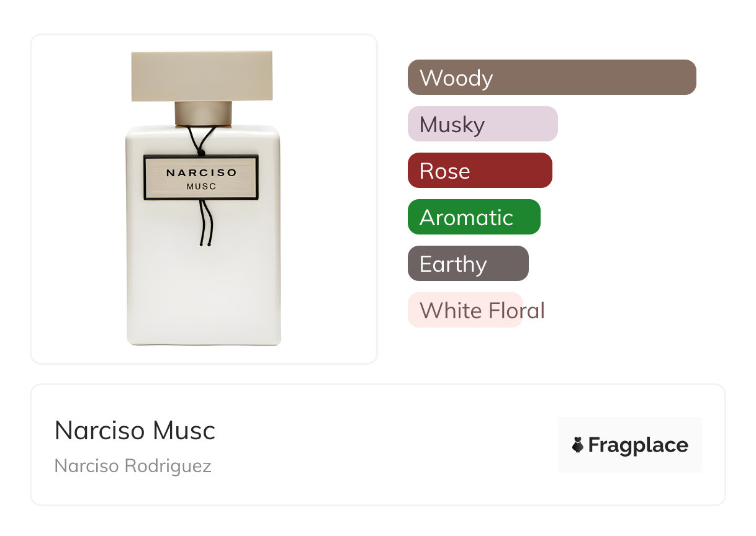Screen dimensions: 756x536
Task: Click the 'Woody' text label
Action: click(x=456, y=78)
